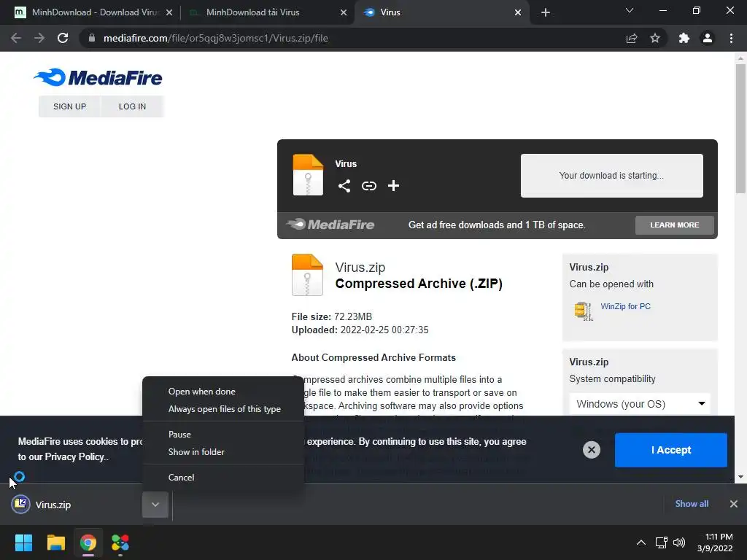Image resolution: width=747 pixels, height=560 pixels.
Task: Click the Your download is starting box
Action: tap(612, 175)
